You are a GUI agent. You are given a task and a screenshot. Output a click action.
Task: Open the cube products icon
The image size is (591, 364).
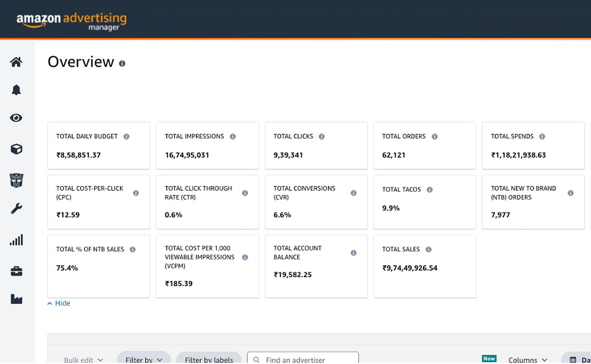[x=16, y=149]
